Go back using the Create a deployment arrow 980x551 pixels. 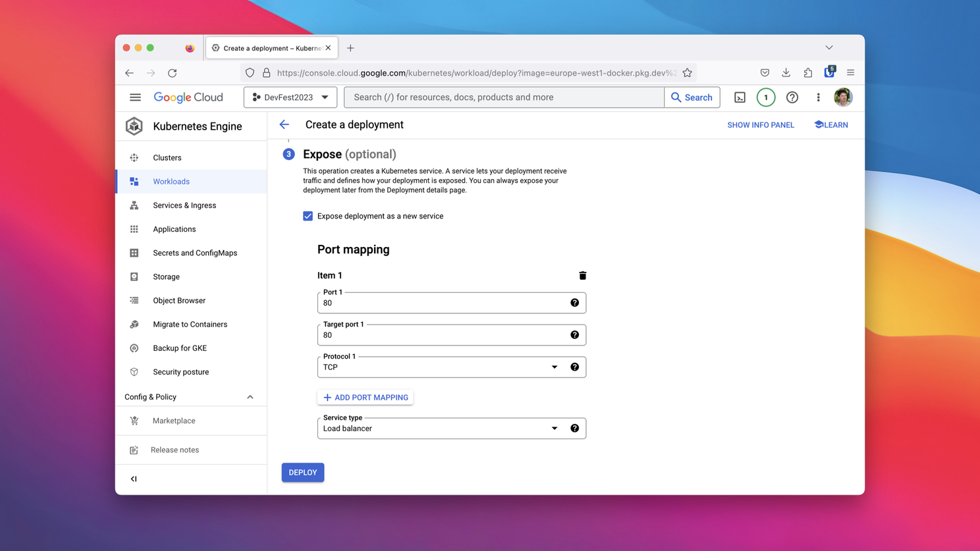pyautogui.click(x=285, y=124)
